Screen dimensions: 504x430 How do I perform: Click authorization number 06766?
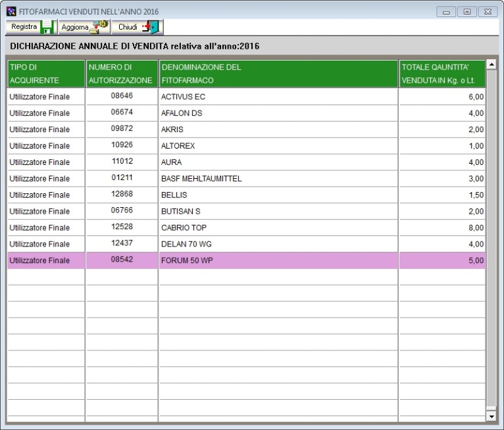click(122, 210)
